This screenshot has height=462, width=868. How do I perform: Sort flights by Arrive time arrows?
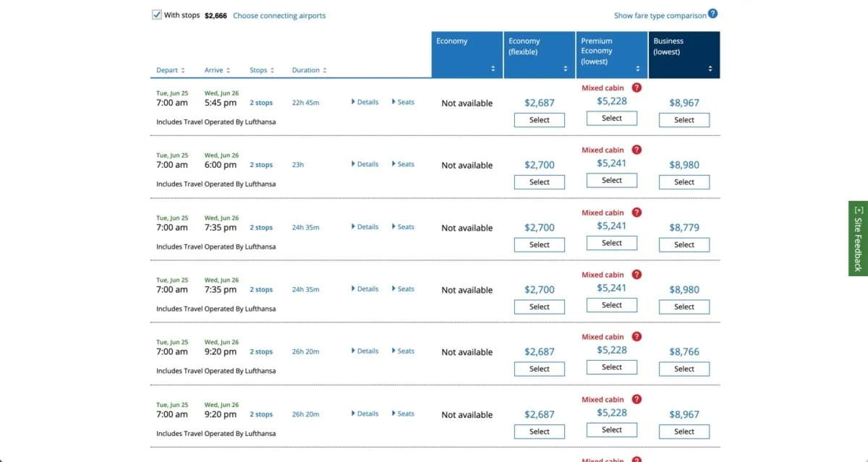point(228,70)
